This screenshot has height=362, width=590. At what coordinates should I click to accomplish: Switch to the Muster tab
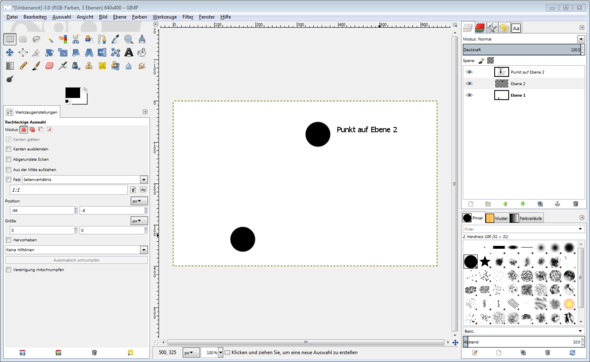496,218
